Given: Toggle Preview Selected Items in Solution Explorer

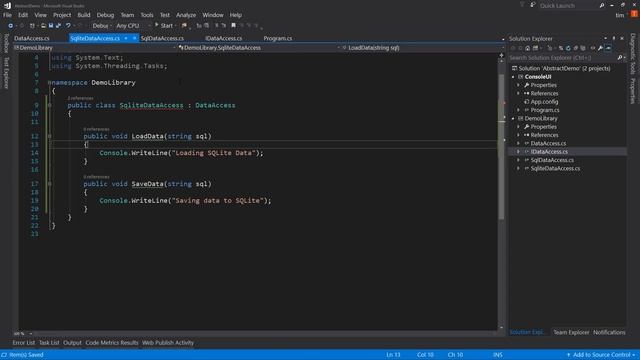Looking at the screenshot, I should click(608, 48).
